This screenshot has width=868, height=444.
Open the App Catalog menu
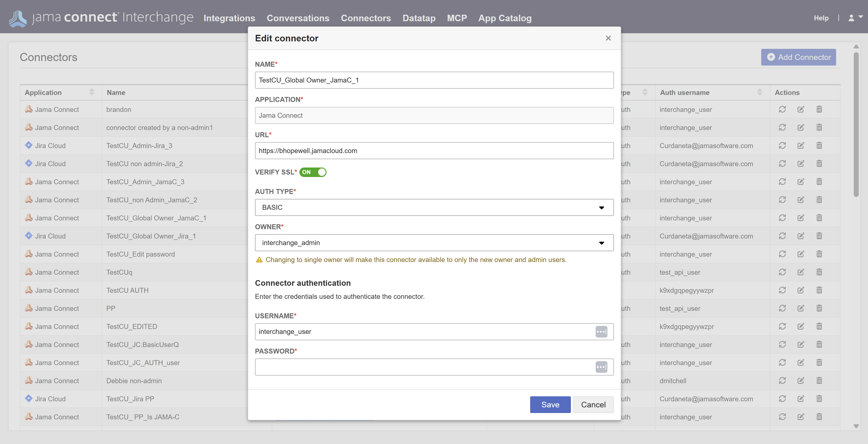pos(505,18)
